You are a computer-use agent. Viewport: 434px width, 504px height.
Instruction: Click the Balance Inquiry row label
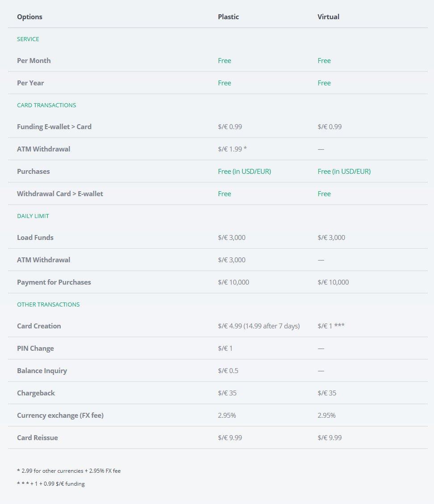(x=42, y=371)
